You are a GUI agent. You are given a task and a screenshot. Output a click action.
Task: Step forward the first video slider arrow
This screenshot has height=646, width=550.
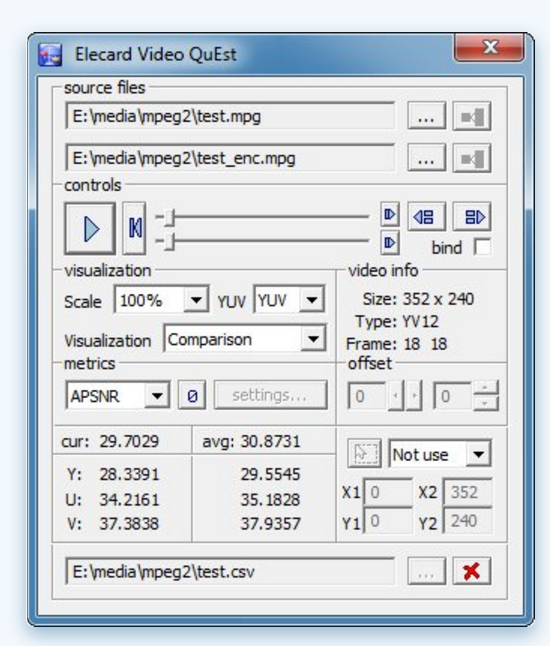(x=389, y=214)
